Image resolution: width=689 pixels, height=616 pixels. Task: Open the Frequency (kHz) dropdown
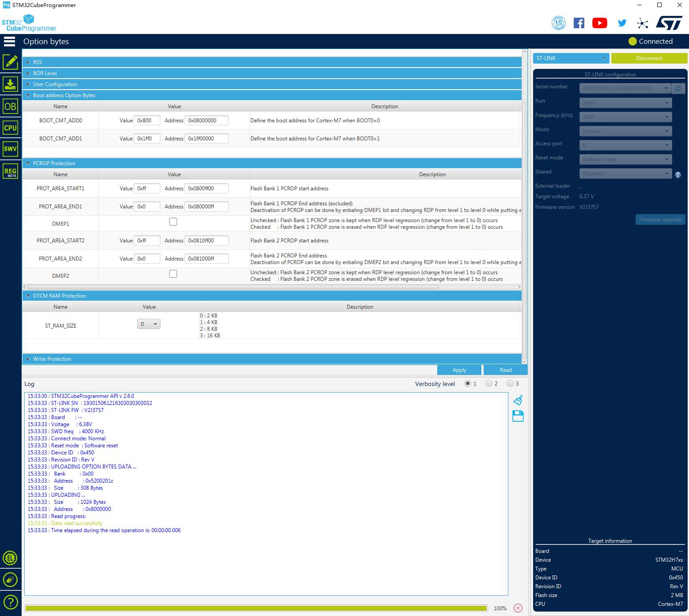(x=625, y=117)
